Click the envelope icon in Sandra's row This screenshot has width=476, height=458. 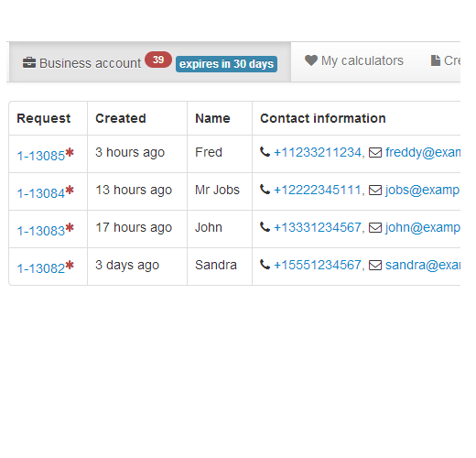pyautogui.click(x=375, y=265)
